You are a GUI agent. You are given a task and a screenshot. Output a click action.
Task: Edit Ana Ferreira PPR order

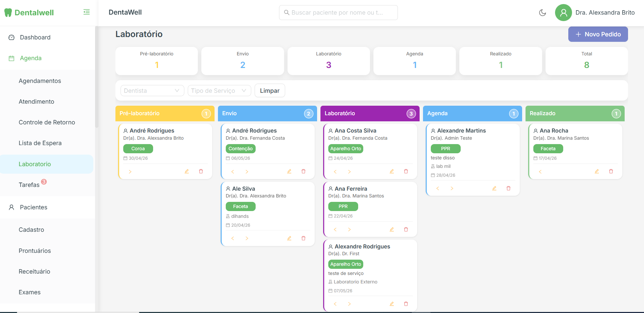coord(392,229)
